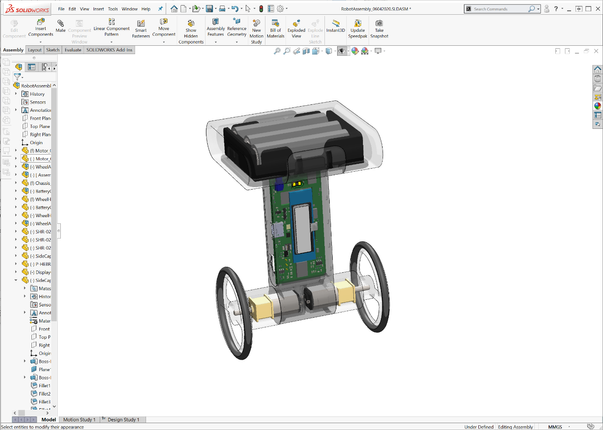Click Show Hidden Components
603x430 pixels.
(x=191, y=32)
